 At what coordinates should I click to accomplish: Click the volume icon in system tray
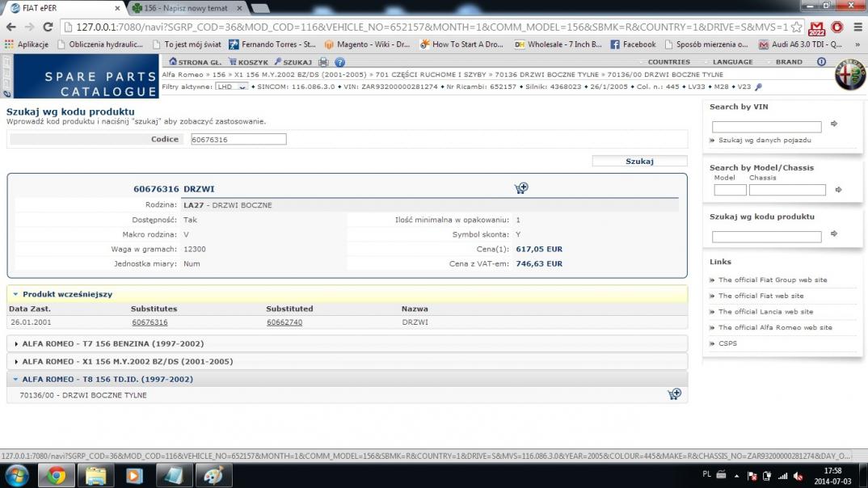[x=798, y=476]
